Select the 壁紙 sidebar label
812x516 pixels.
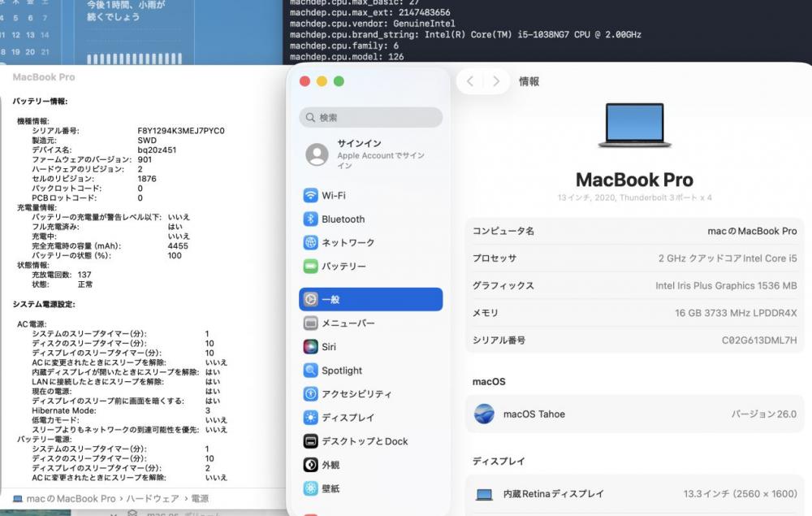click(330, 488)
